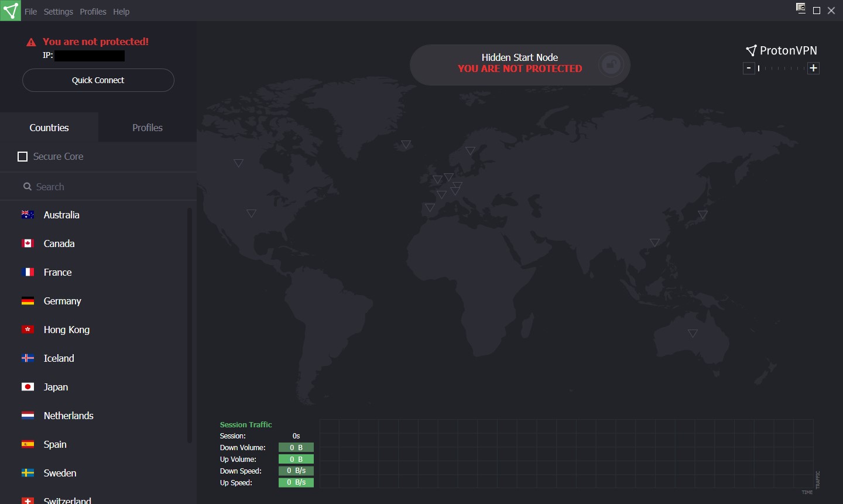
Task: Click the country Search field
Action: [98, 187]
